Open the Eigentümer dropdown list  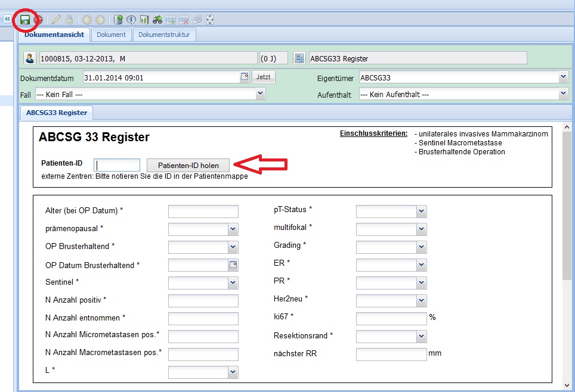tap(563, 77)
